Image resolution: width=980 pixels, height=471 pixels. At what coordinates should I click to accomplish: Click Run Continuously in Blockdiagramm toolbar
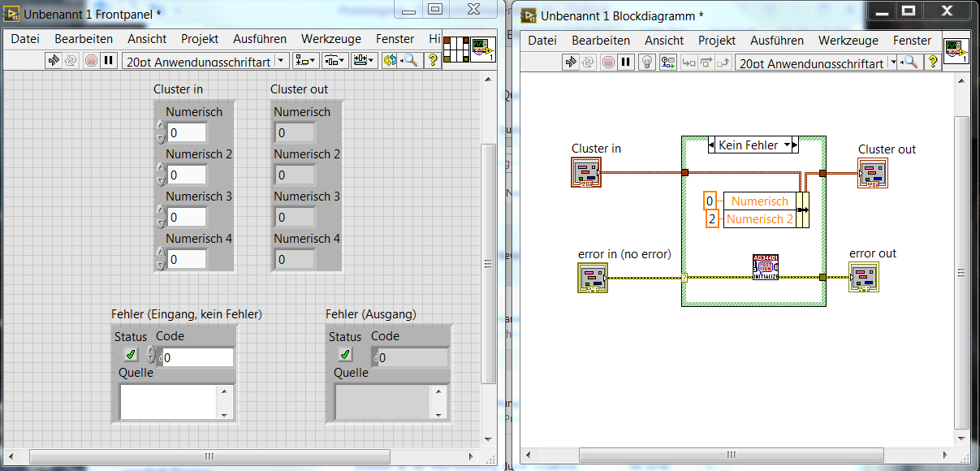tap(588, 62)
